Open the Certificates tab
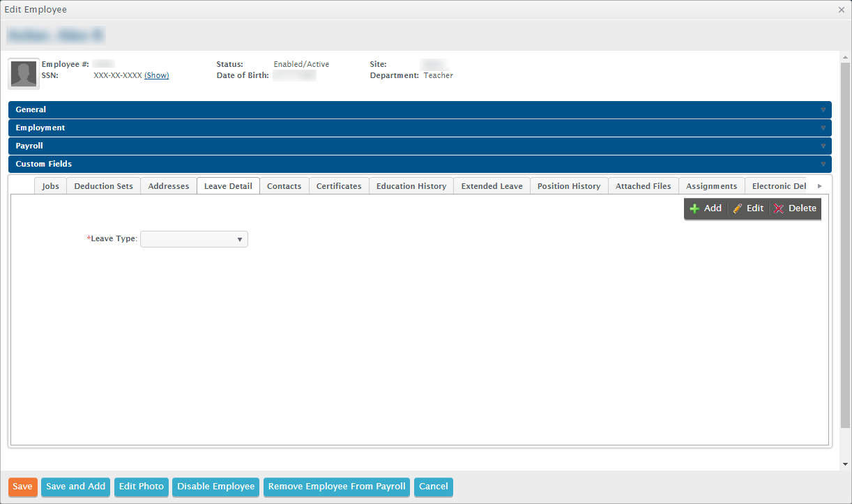 [339, 185]
